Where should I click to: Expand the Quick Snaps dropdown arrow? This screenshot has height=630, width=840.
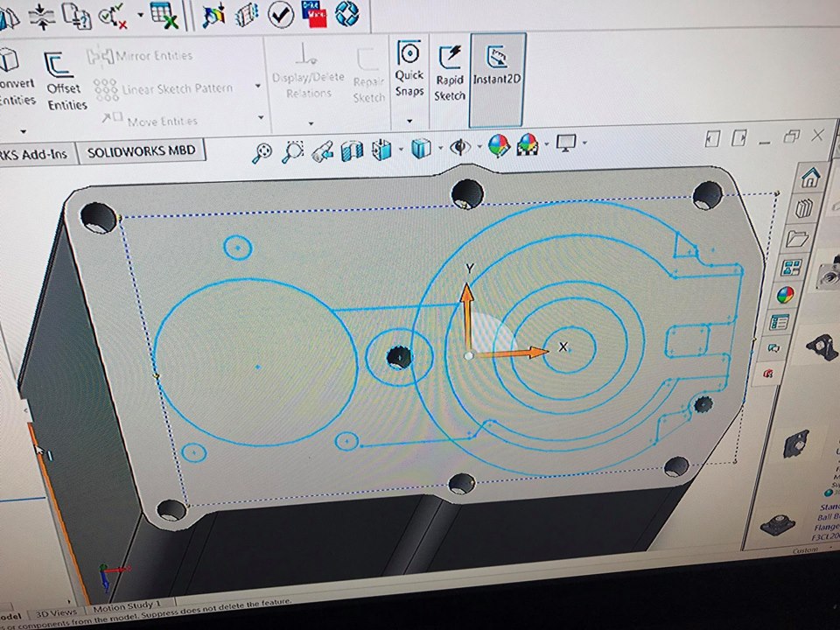coord(409,122)
